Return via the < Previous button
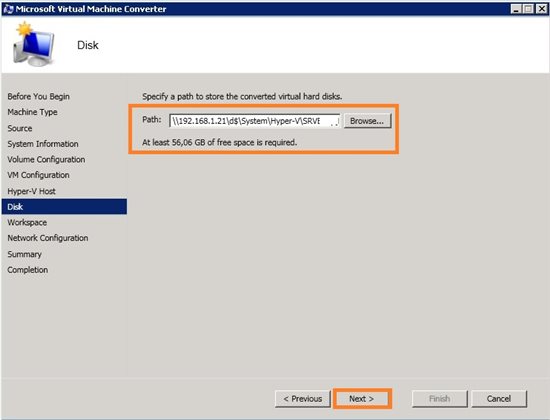 click(303, 399)
